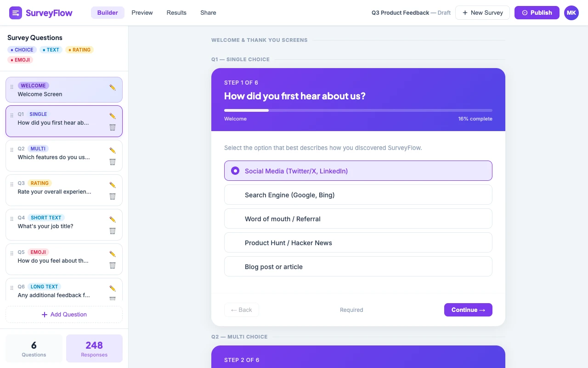Click the edit pencil for Q5 emoji question

point(113,254)
